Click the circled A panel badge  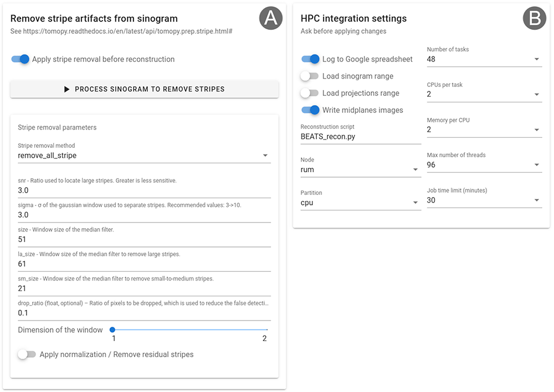tap(271, 18)
